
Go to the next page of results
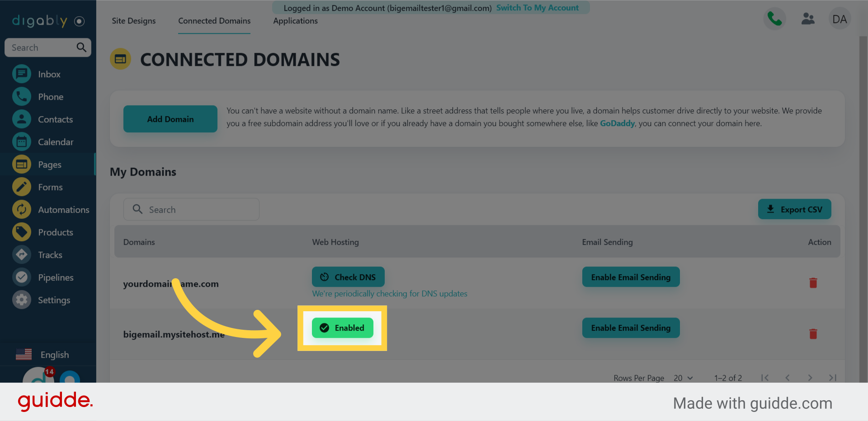pos(810,378)
